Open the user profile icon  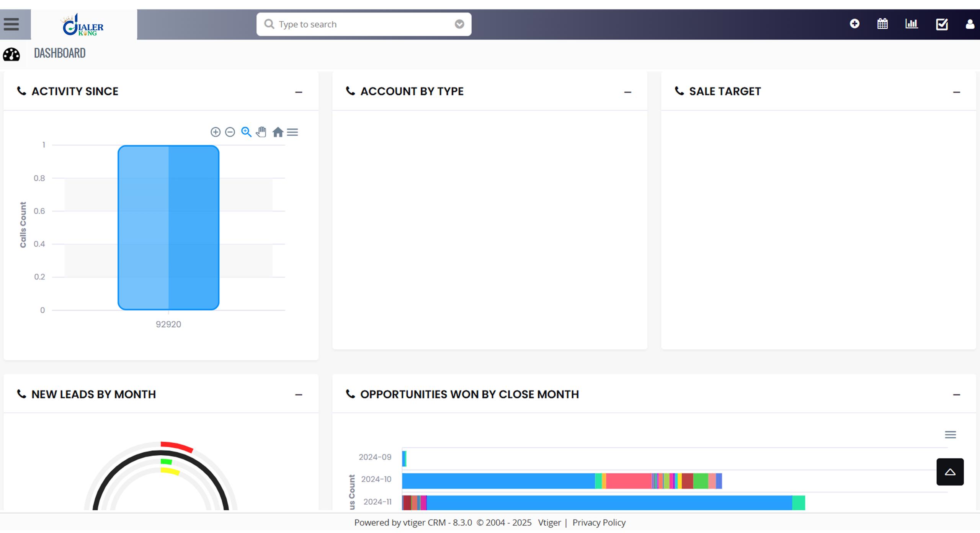[970, 24]
